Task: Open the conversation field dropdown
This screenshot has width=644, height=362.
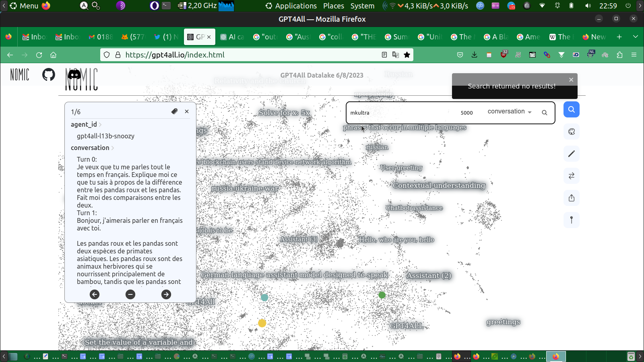Action: pos(510,111)
